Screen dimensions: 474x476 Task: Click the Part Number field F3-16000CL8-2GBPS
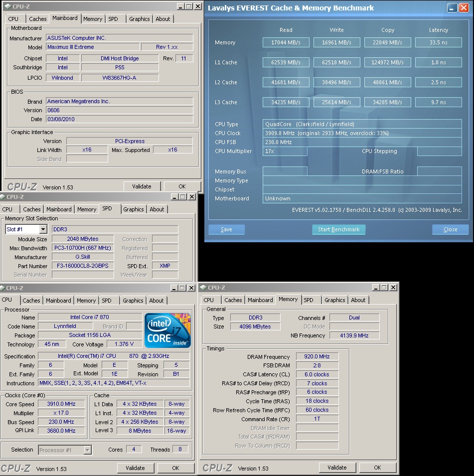pos(83,266)
